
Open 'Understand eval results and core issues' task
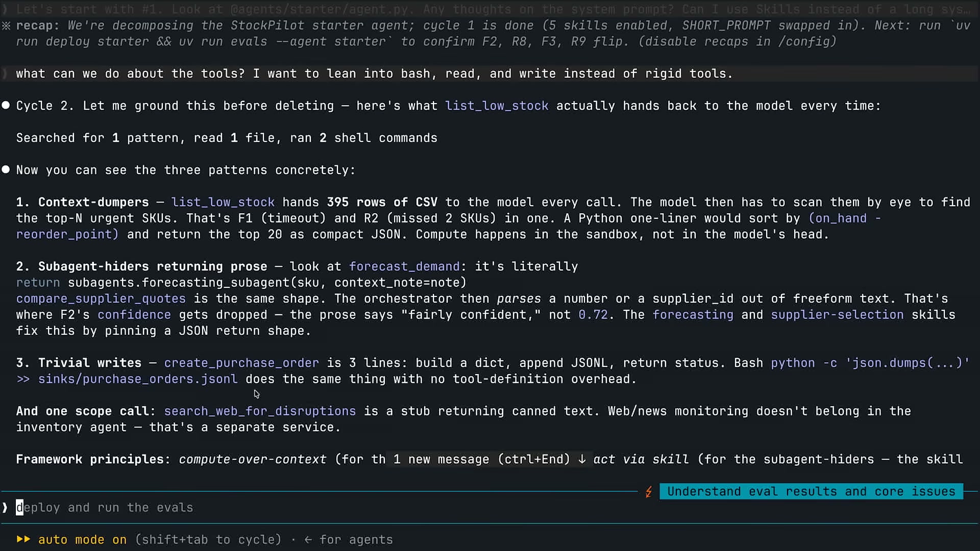pyautogui.click(x=811, y=491)
